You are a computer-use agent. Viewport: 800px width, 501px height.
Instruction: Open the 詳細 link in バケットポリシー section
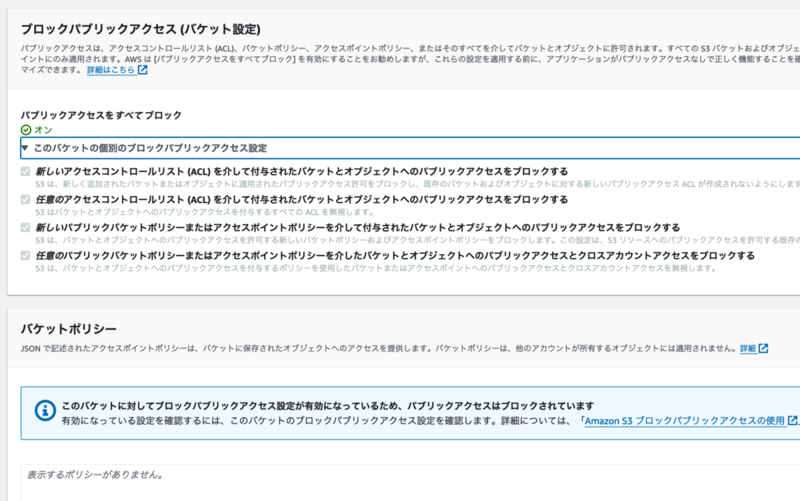pos(748,348)
